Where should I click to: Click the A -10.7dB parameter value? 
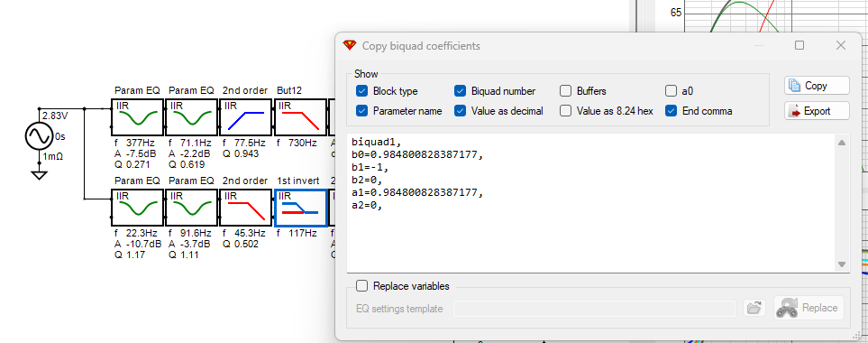click(x=137, y=245)
